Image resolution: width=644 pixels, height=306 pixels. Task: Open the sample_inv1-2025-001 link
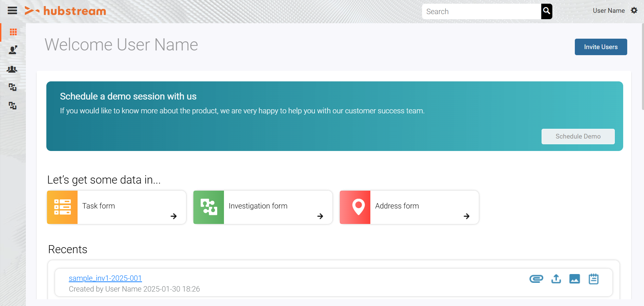click(x=105, y=278)
